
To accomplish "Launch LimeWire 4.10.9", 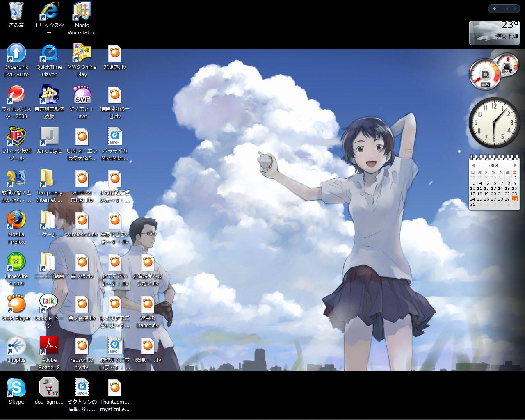I will pos(16,269).
